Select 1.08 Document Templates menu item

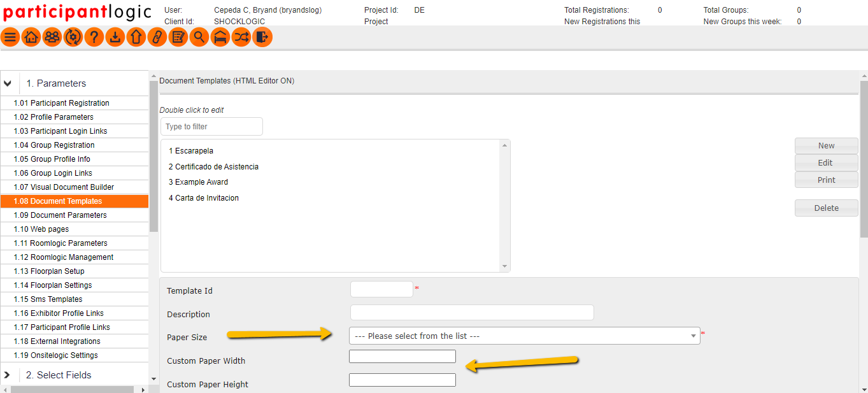pos(75,201)
